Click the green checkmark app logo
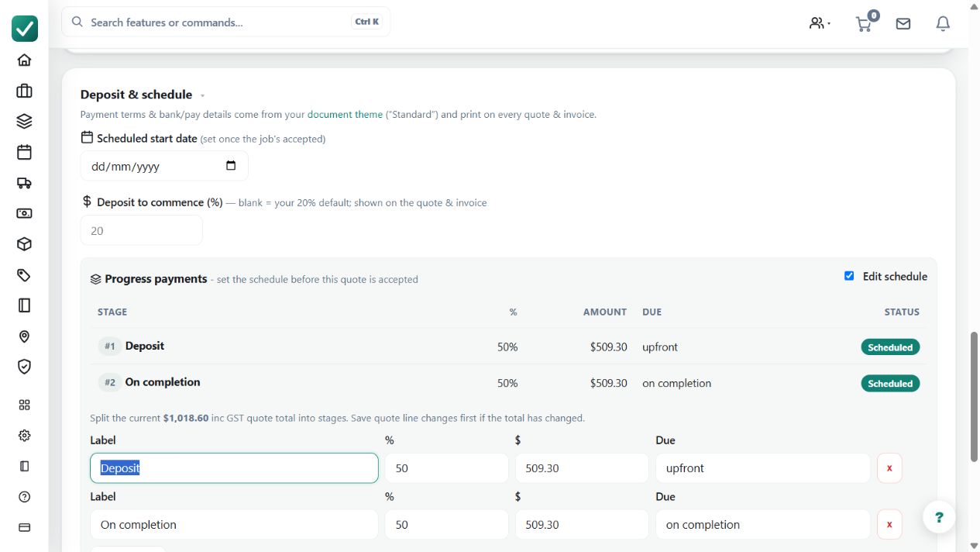 [25, 29]
